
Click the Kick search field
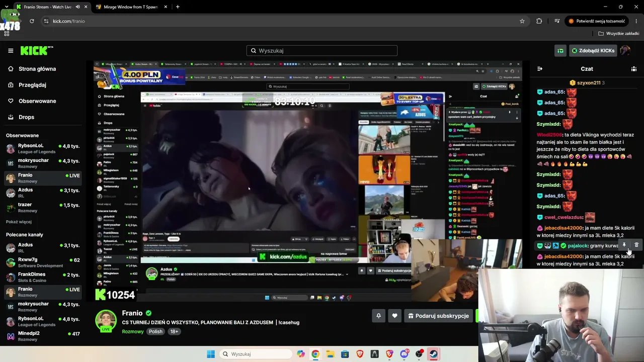point(322,51)
